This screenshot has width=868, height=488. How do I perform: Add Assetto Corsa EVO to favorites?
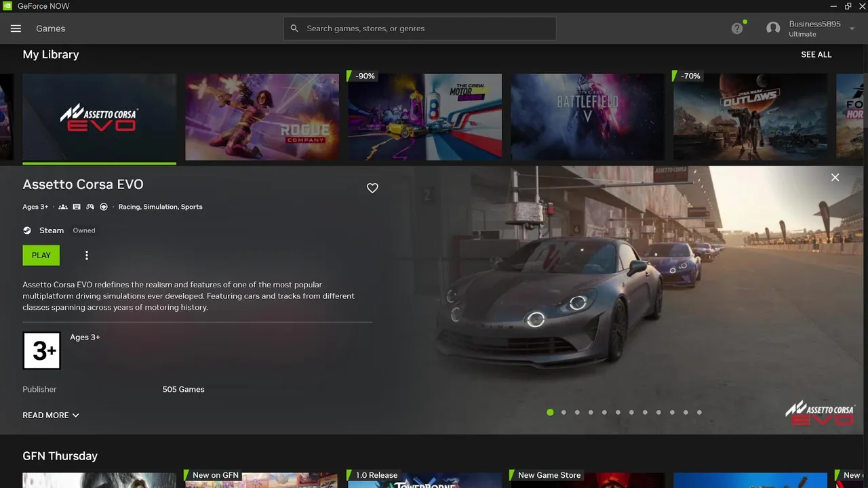pyautogui.click(x=372, y=188)
